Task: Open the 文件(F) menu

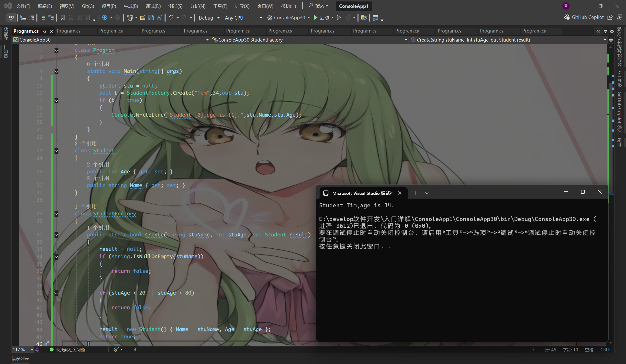Action: click(x=23, y=6)
